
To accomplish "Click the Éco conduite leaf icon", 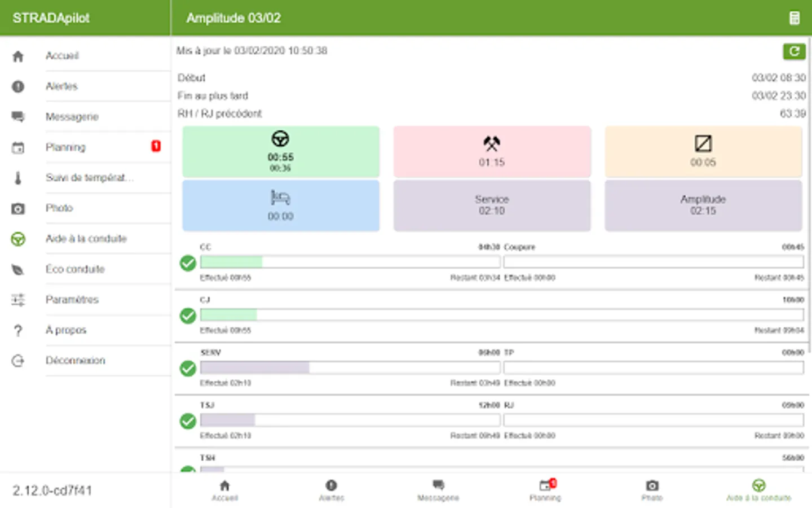I will point(18,269).
